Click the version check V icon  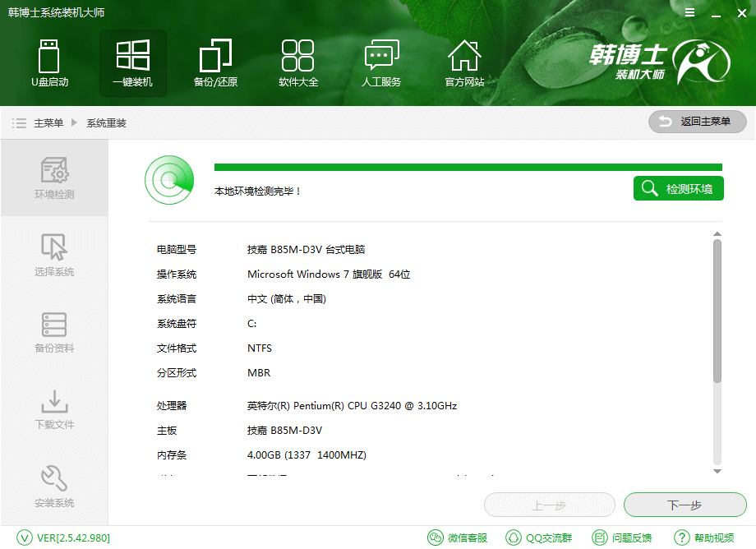(x=25, y=538)
